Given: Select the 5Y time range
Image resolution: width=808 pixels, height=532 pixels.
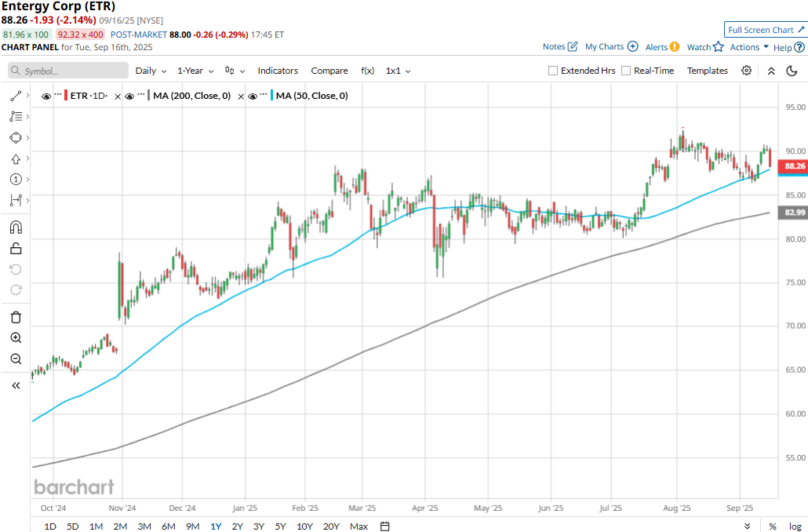Looking at the screenshot, I should [x=280, y=527].
